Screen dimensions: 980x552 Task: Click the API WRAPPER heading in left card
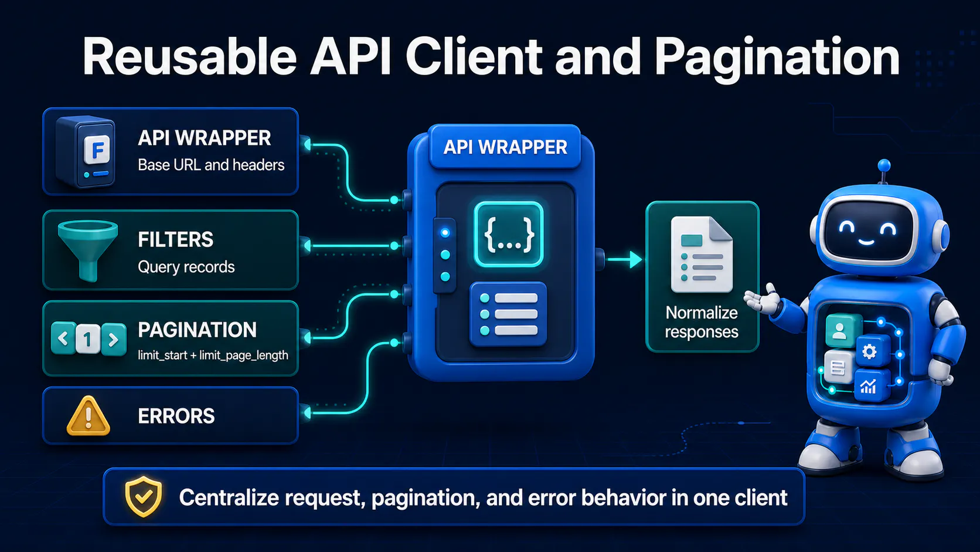pyautogui.click(x=204, y=138)
